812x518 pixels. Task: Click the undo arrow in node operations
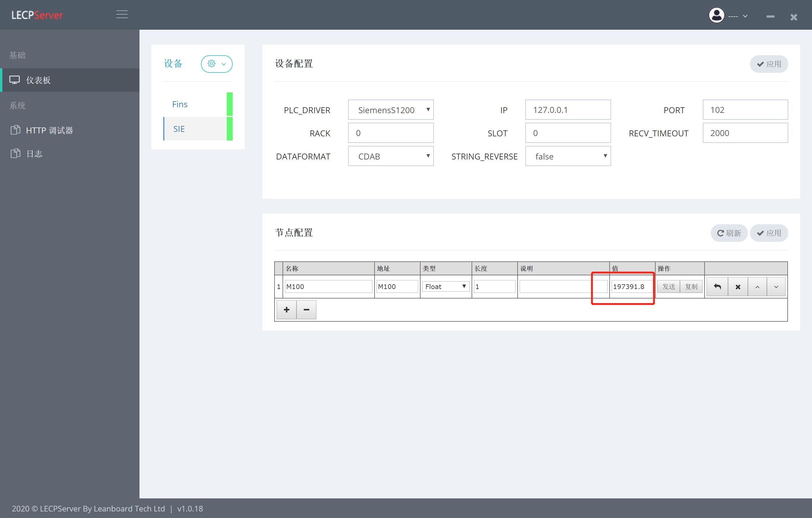click(x=717, y=287)
